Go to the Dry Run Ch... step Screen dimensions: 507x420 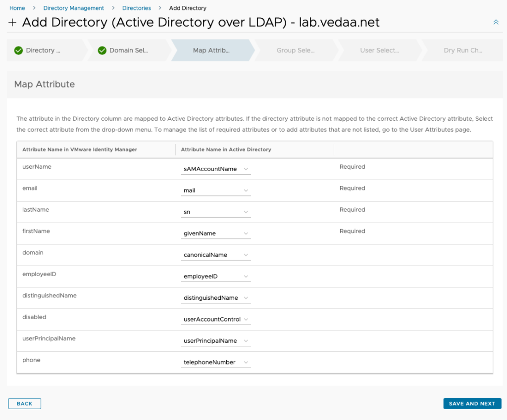pyautogui.click(x=463, y=50)
